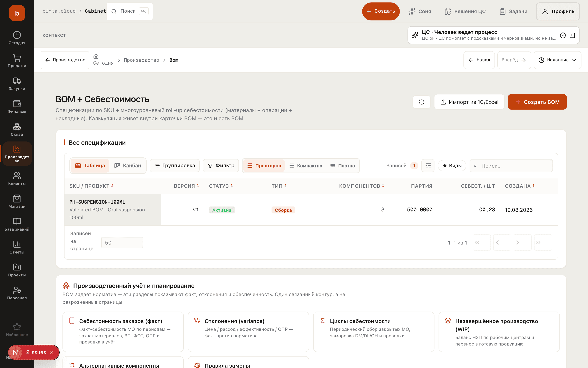This screenshot has height=368, width=588.
Task: Open База знаний in the sidebar
Action: pyautogui.click(x=17, y=224)
